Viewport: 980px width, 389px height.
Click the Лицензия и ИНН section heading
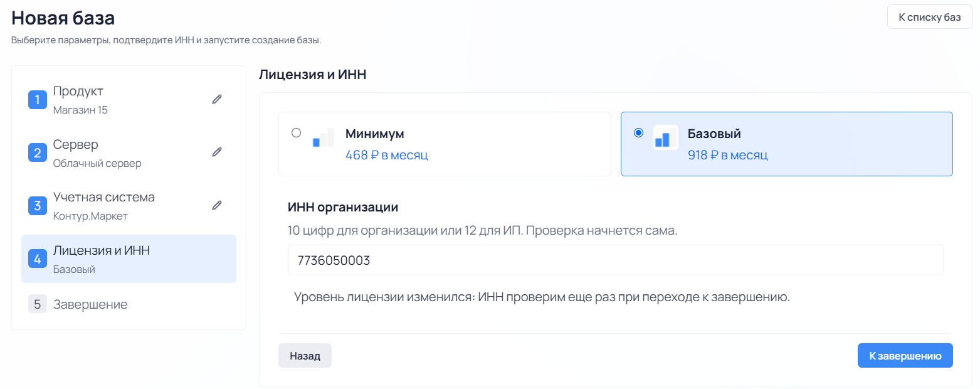click(312, 75)
